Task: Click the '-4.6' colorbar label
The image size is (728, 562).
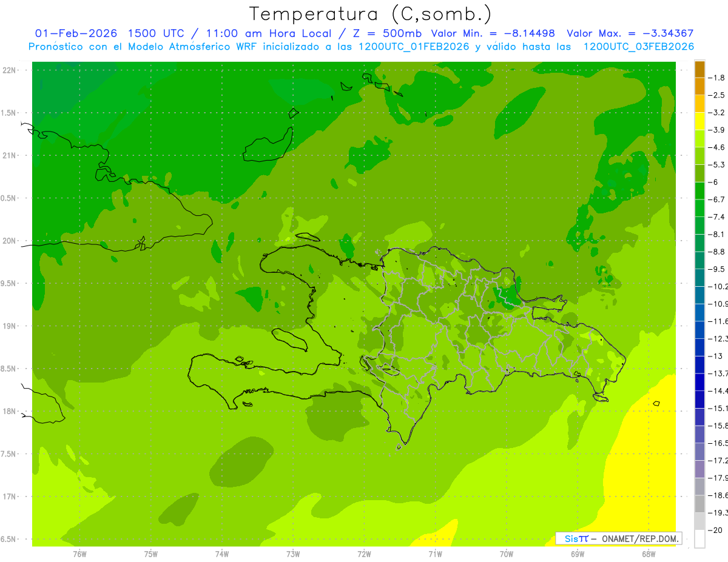Action: [717, 147]
